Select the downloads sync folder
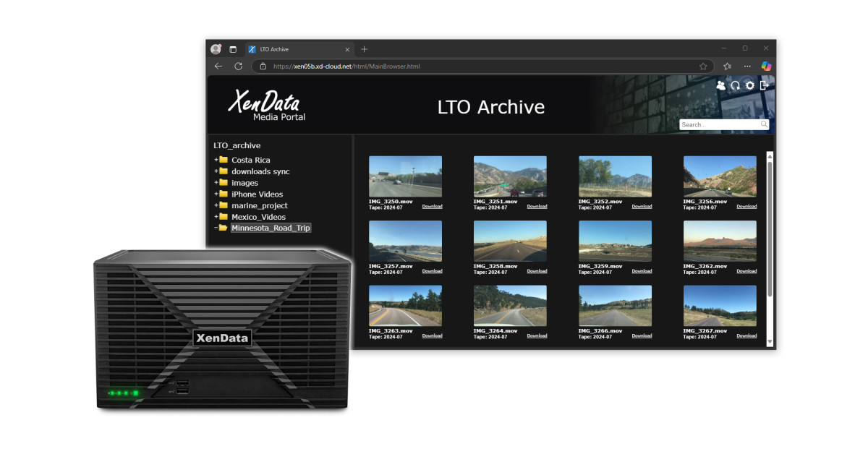 tap(260, 171)
